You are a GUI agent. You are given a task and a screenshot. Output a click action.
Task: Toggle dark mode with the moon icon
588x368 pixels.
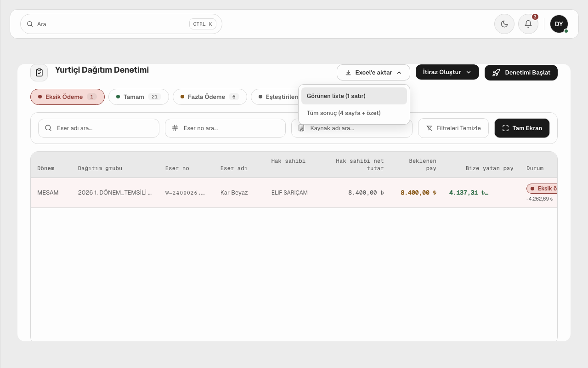[x=504, y=24]
